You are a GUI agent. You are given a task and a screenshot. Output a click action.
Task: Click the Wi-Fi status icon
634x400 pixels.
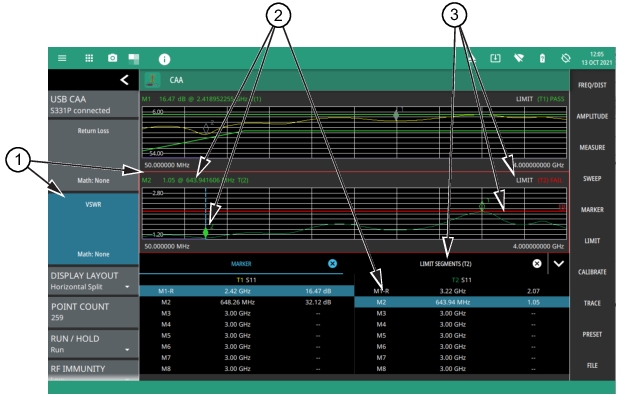tap(517, 59)
